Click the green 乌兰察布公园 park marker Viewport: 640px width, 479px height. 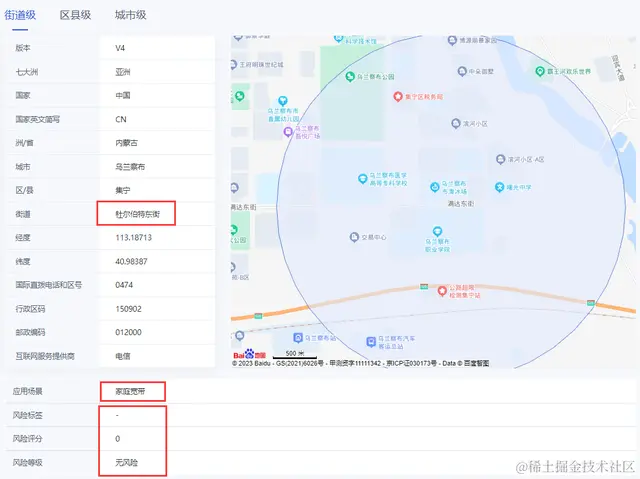[350, 76]
